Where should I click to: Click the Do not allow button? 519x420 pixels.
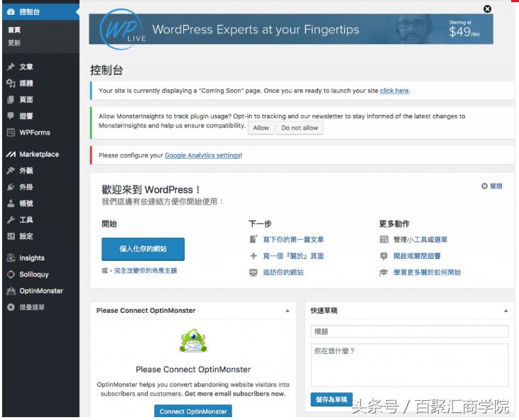[x=300, y=128]
